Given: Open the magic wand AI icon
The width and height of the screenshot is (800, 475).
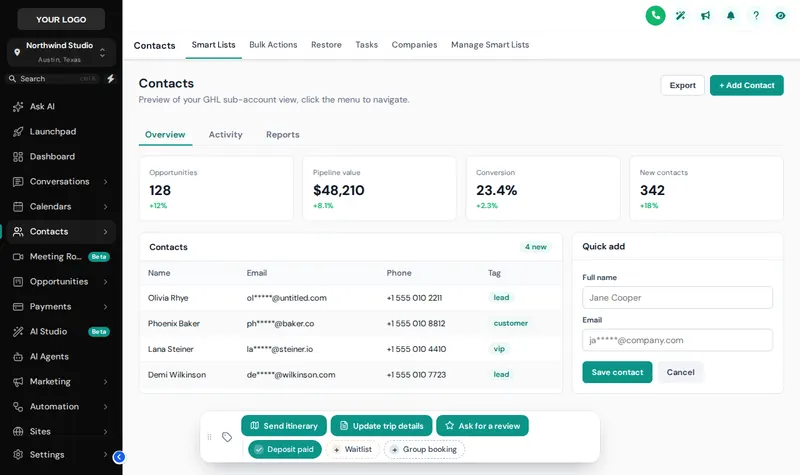Looking at the screenshot, I should pyautogui.click(x=680, y=16).
